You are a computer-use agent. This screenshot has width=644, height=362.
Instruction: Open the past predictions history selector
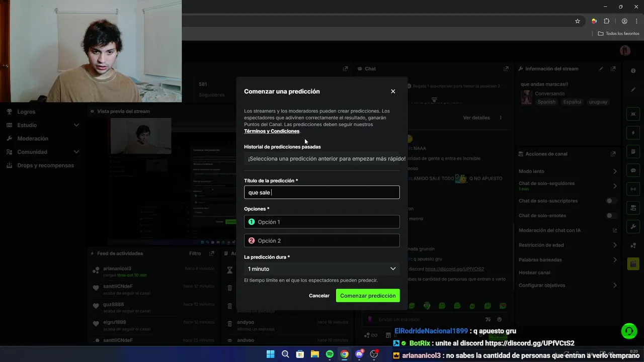[322, 158]
